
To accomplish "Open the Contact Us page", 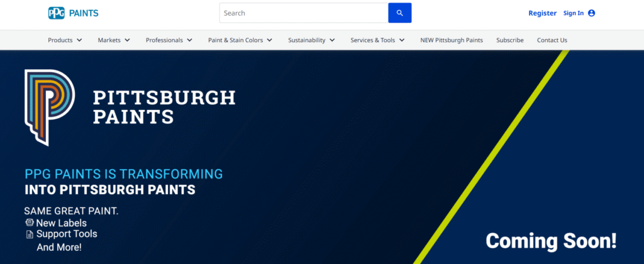I will [552, 40].
